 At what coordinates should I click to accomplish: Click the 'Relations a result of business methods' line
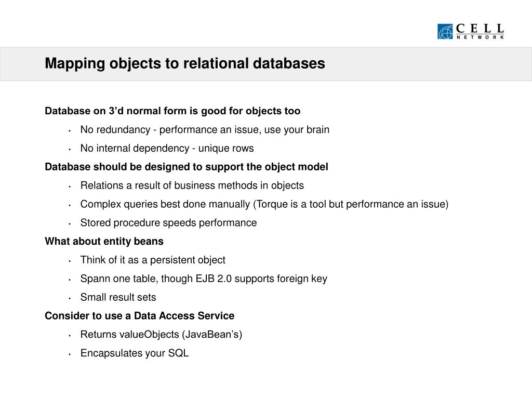pyautogui.click(x=192, y=185)
